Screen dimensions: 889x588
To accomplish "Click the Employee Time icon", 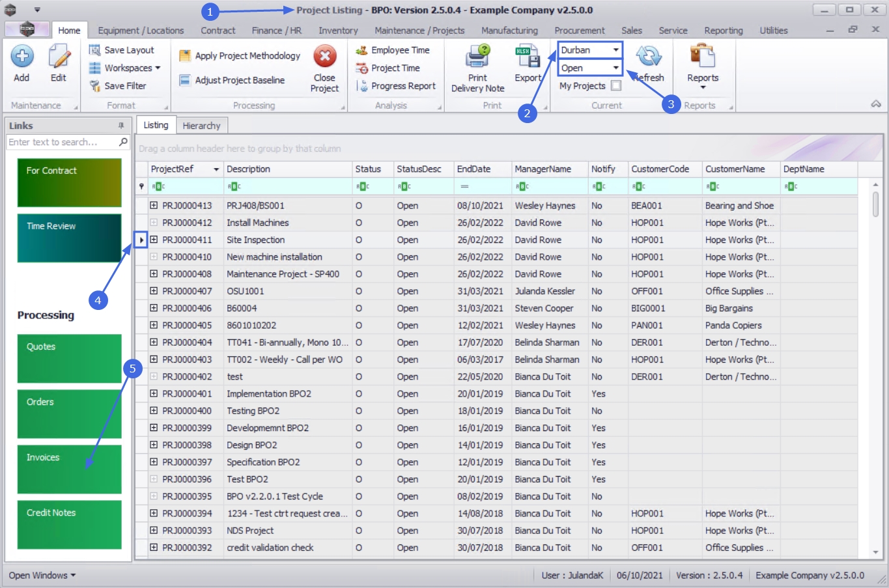I will (x=362, y=50).
